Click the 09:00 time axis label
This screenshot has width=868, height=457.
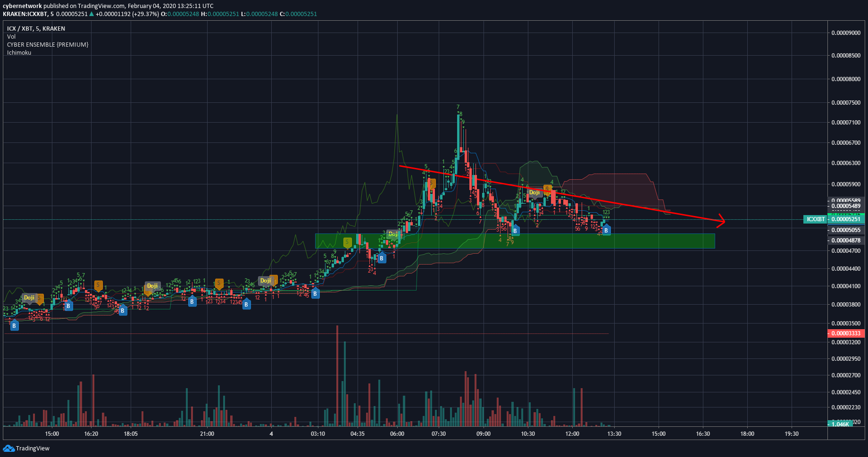pos(484,434)
